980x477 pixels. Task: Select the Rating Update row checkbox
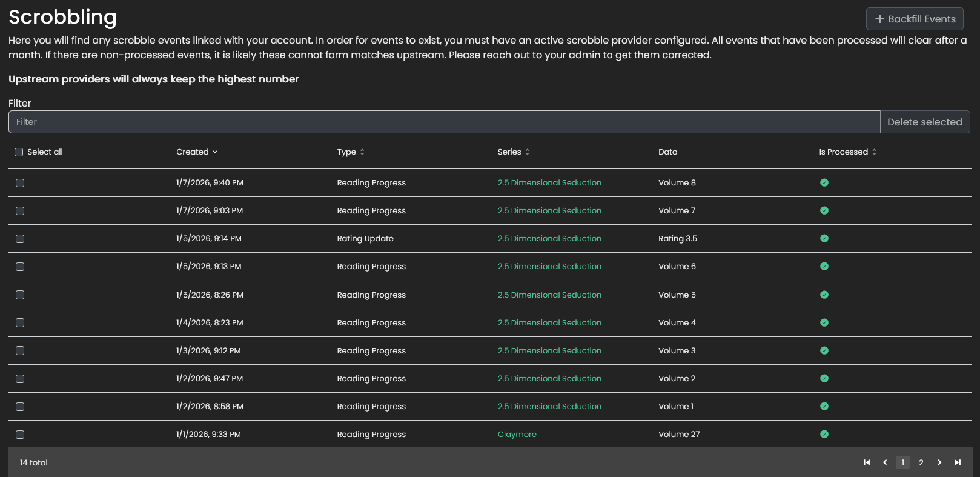click(20, 239)
